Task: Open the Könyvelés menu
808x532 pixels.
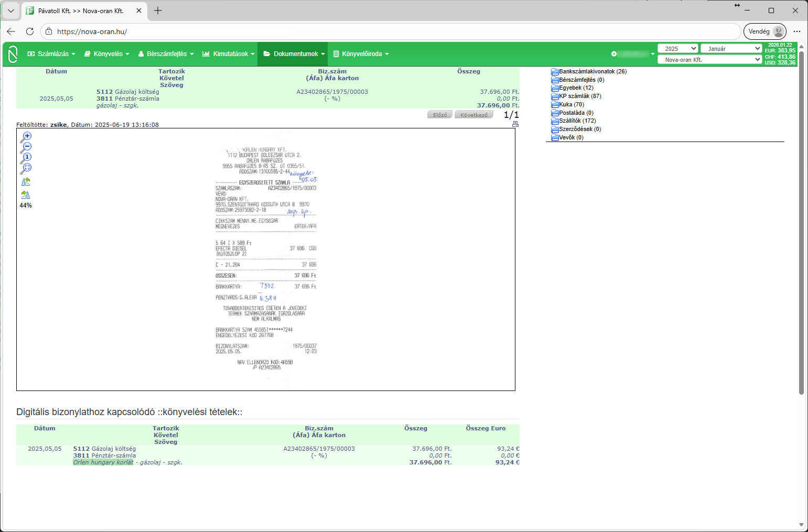Action: (x=107, y=54)
